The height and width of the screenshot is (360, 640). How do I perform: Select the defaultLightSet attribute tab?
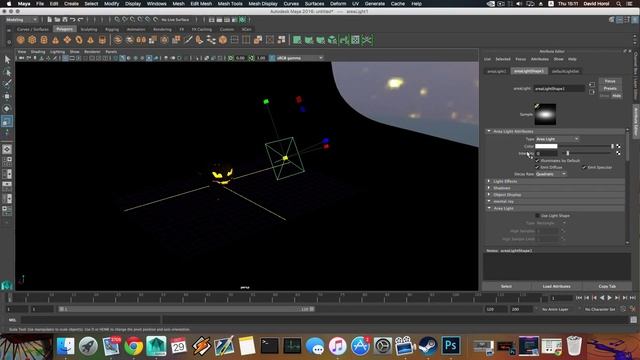[x=565, y=71]
